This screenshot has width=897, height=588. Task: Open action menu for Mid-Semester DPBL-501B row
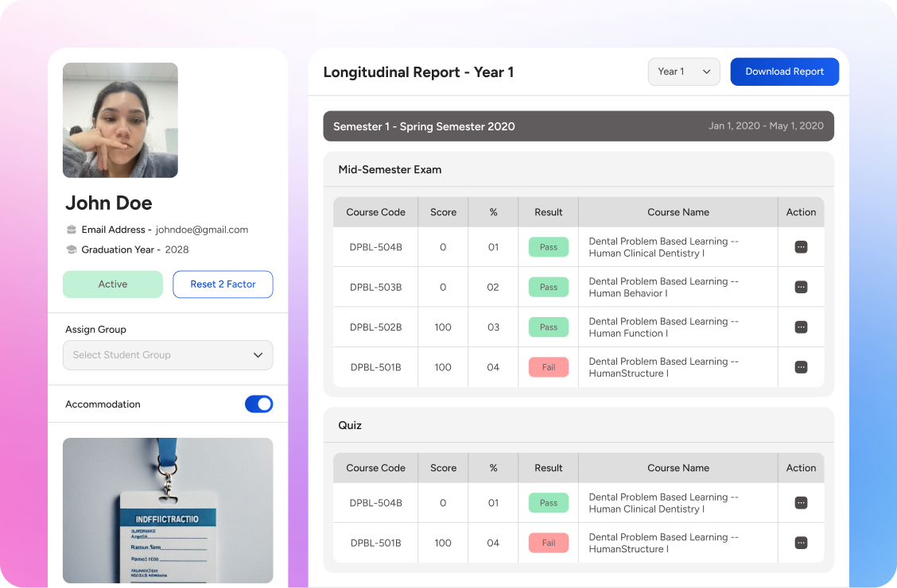tap(801, 367)
